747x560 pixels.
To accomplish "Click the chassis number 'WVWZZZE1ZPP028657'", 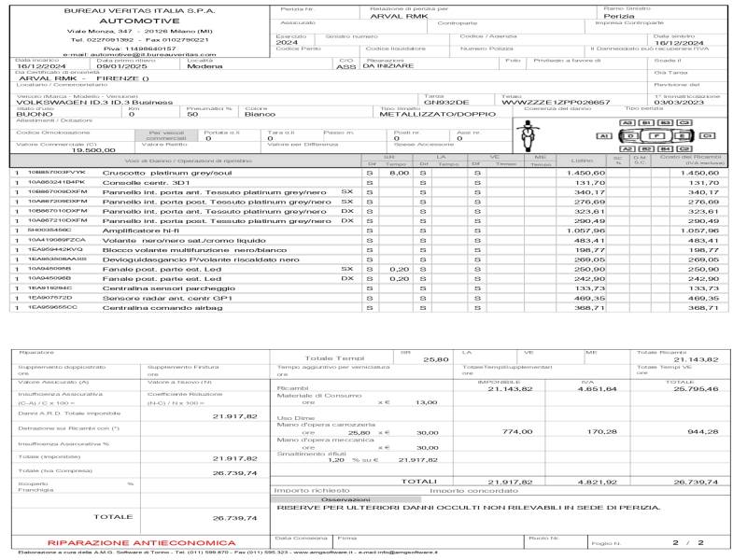I will click(556, 103).
